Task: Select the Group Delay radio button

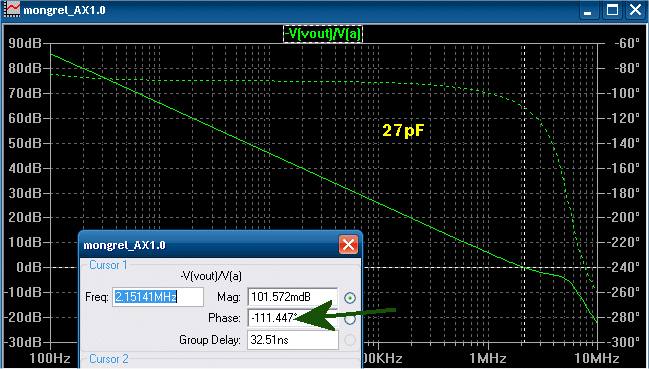Action: [350, 340]
